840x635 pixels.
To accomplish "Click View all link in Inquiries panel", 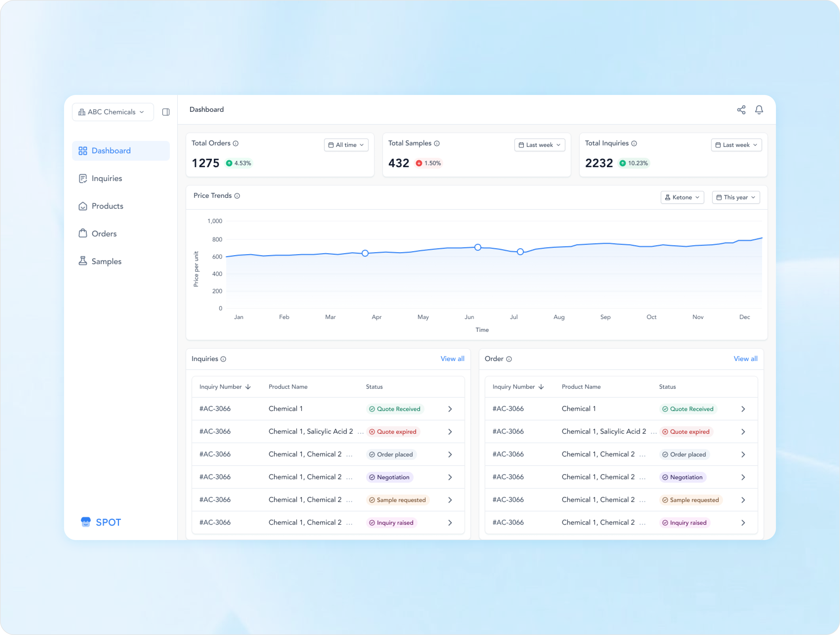I will pos(452,359).
